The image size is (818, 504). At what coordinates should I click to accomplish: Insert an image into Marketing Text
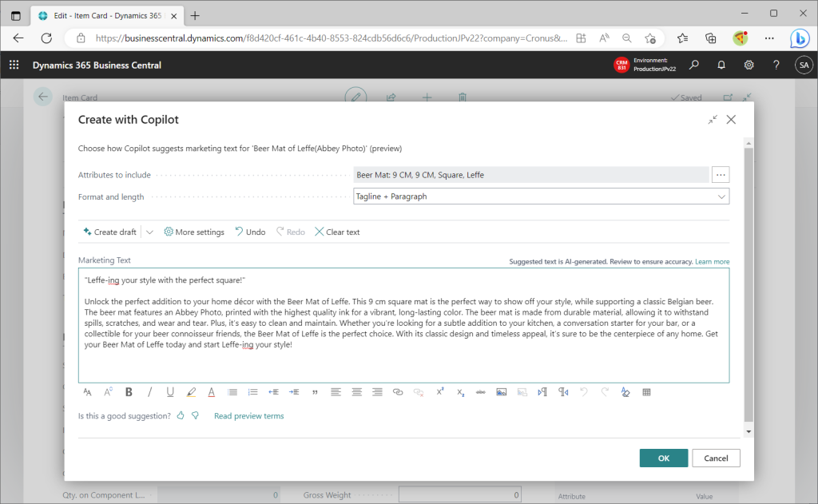pyautogui.click(x=502, y=392)
